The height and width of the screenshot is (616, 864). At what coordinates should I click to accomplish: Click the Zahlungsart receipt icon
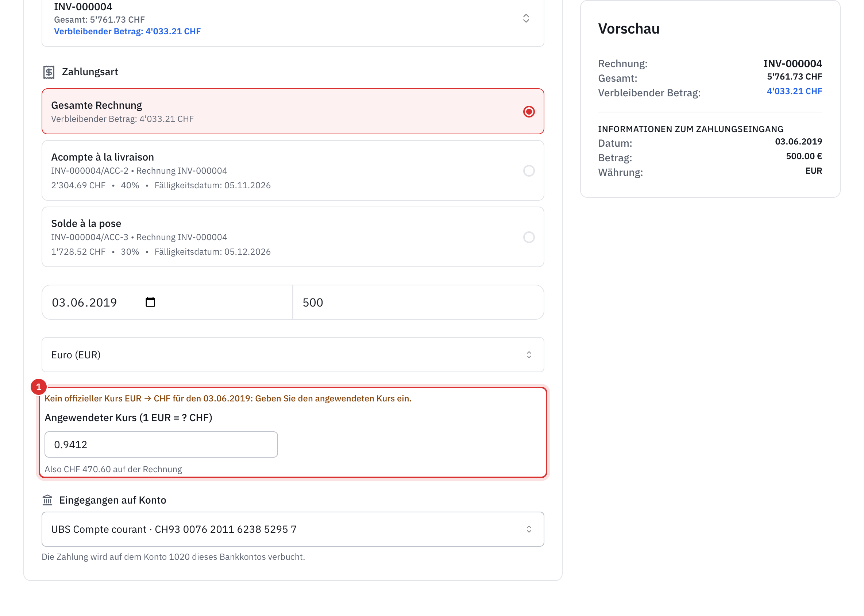pyautogui.click(x=49, y=72)
